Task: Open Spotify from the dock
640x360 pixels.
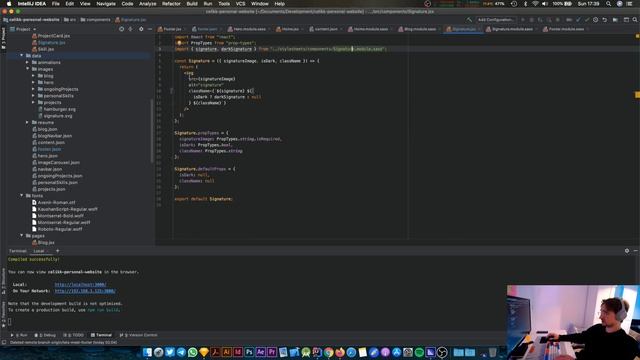Action: pos(419,352)
